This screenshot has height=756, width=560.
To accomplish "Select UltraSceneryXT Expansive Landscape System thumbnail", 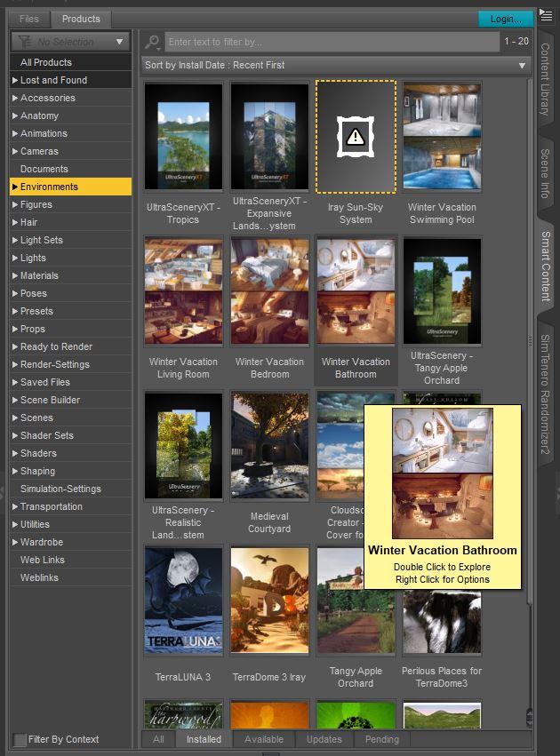I will click(269, 137).
